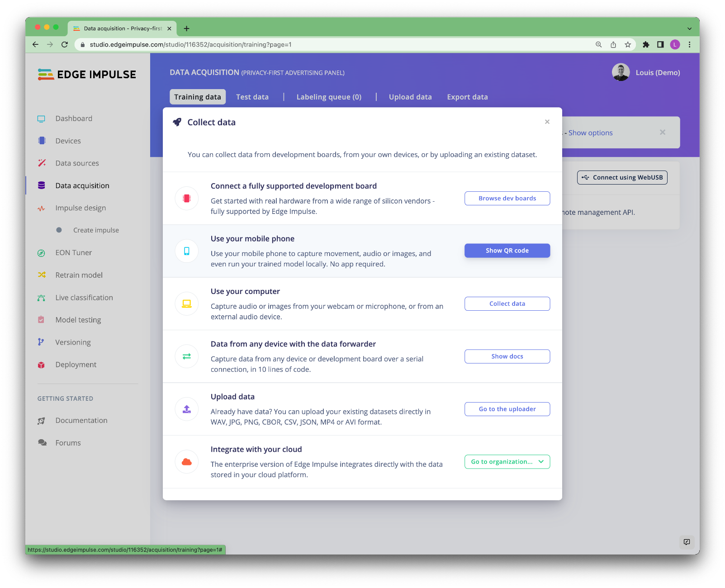725x588 pixels.
Task: Click the Versioning branch icon
Action: (41, 342)
